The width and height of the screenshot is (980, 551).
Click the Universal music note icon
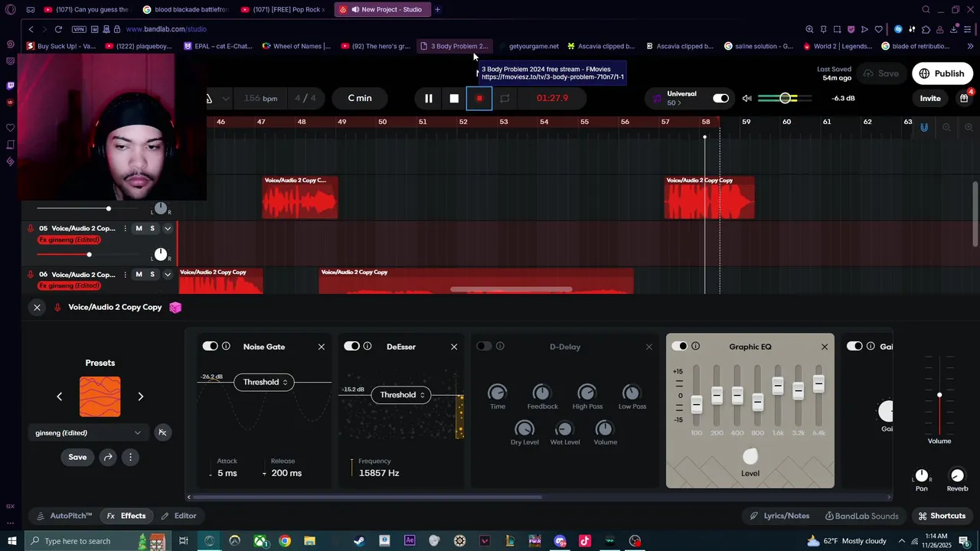tap(657, 99)
